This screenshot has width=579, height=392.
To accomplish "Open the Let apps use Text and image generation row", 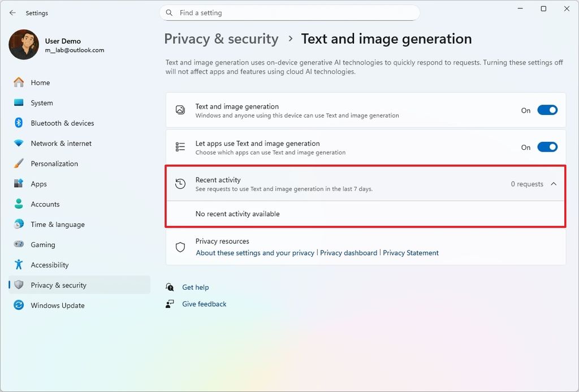I will [366, 147].
